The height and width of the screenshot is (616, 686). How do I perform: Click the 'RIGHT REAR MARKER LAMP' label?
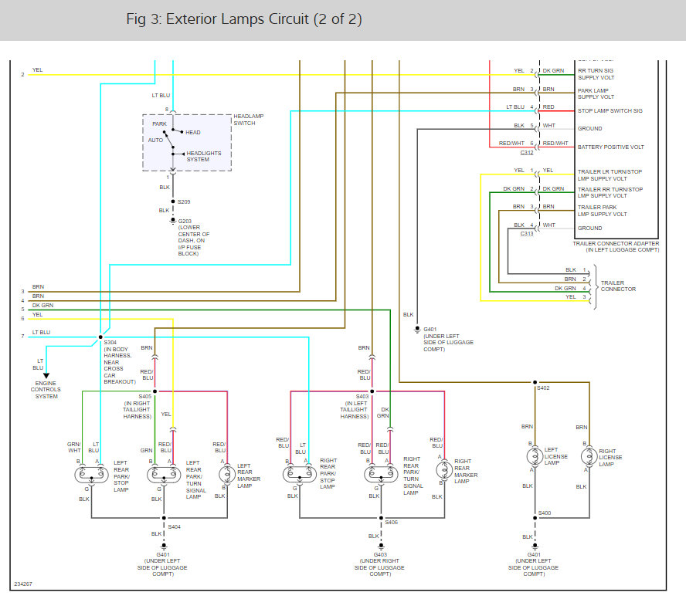tap(466, 472)
